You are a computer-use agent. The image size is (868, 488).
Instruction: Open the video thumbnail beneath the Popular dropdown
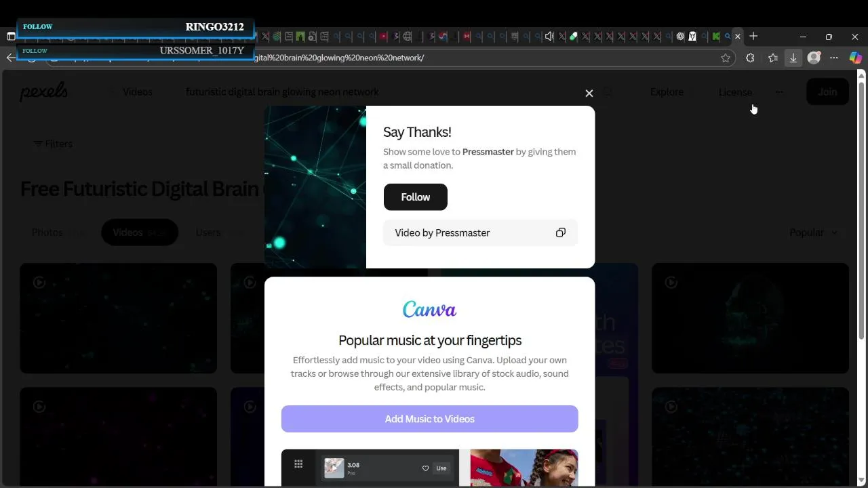coord(750,319)
